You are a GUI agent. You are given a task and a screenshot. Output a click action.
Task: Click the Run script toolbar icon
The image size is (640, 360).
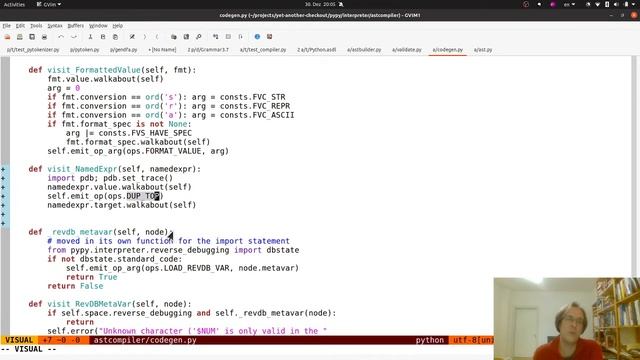click(x=199, y=37)
